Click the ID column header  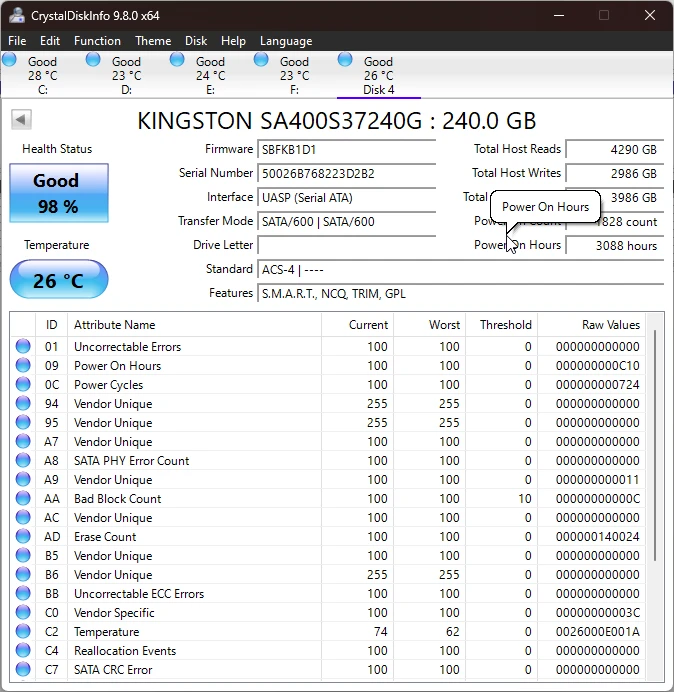[51, 325]
